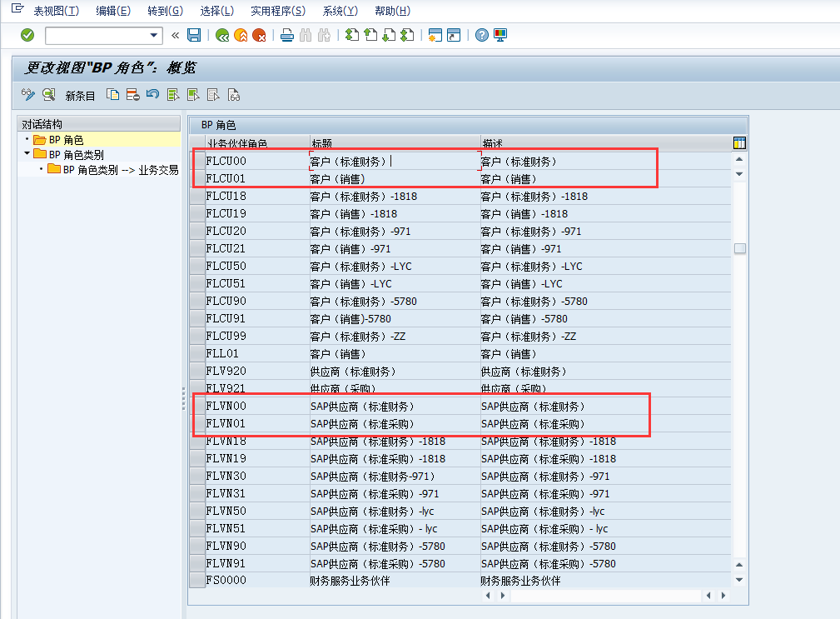Create a new session with the new session icon
The width and height of the screenshot is (840, 619).
pos(435,36)
